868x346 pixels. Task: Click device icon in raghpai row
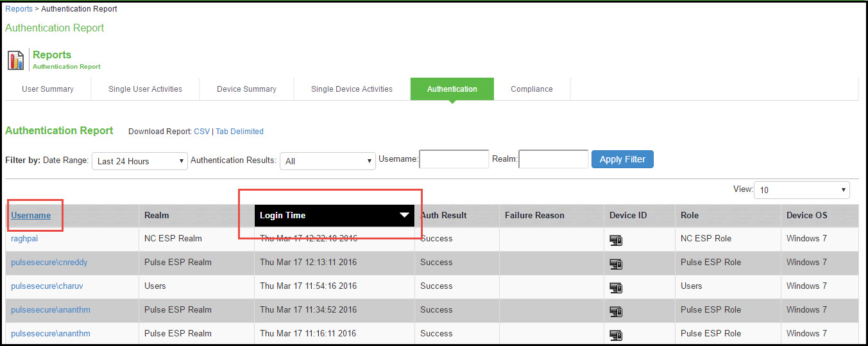(x=616, y=240)
